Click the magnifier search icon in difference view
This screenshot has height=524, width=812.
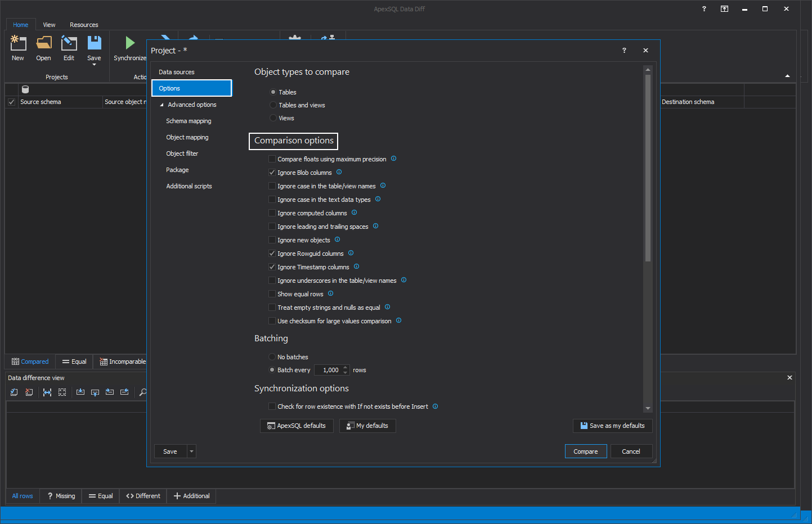point(143,392)
